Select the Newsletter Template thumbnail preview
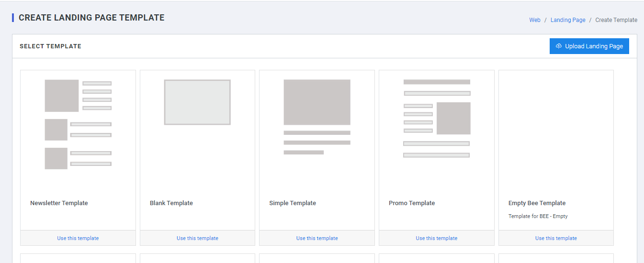Viewport: 644px width, 263px height. pos(78,124)
